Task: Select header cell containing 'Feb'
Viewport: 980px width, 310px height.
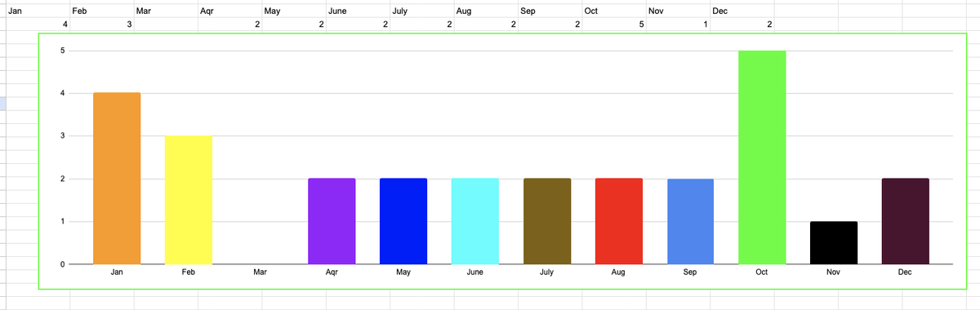Action: pyautogui.click(x=101, y=11)
